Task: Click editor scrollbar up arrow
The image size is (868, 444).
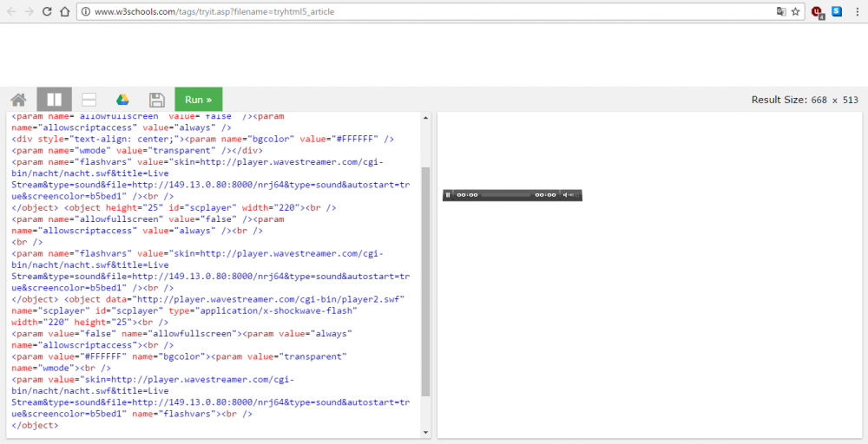Action: [x=425, y=118]
